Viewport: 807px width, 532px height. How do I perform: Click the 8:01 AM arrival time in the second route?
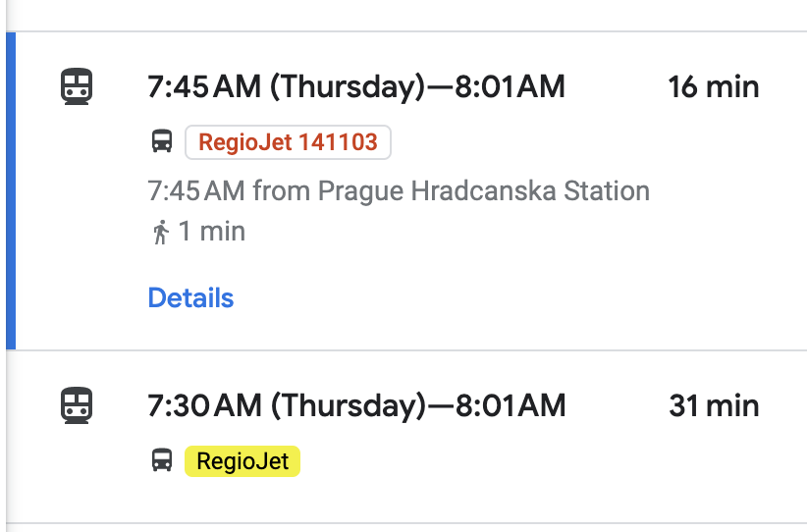511,405
